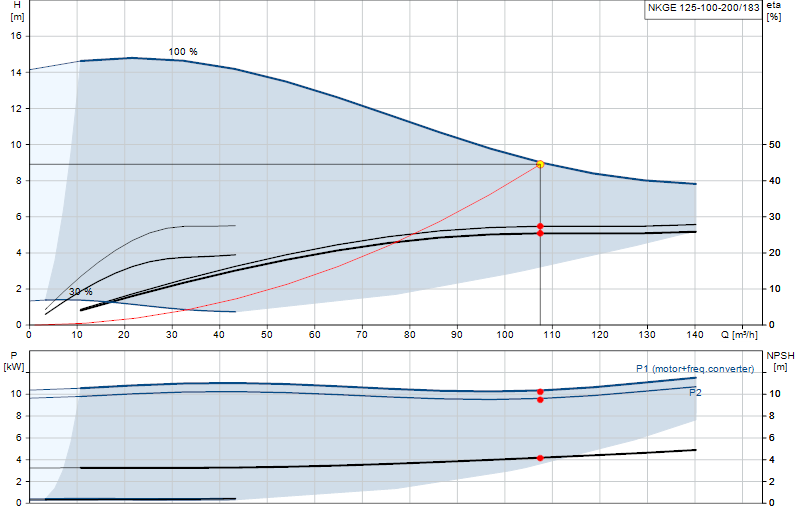Click the "P1 (motor+freq.converter)" legend label
This screenshot has height=520, width=800.
(695, 368)
